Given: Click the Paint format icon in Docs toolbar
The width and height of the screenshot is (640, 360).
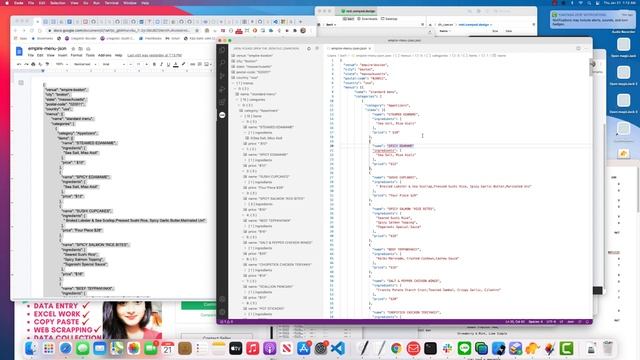Looking at the screenshot, I should pos(47,64).
